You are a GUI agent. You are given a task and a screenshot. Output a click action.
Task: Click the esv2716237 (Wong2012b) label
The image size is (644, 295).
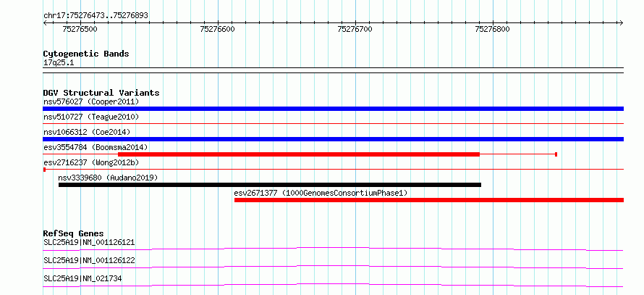coord(91,162)
